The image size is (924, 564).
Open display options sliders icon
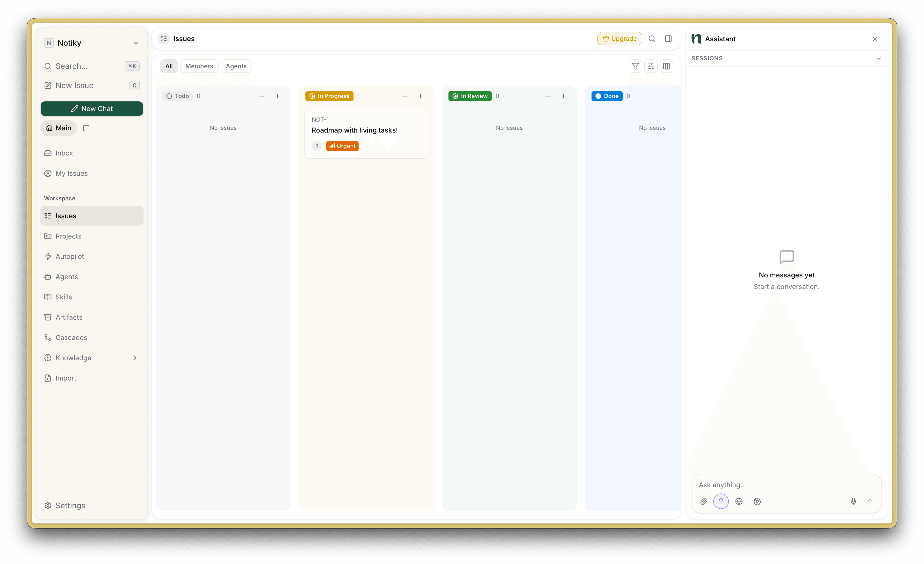click(651, 66)
